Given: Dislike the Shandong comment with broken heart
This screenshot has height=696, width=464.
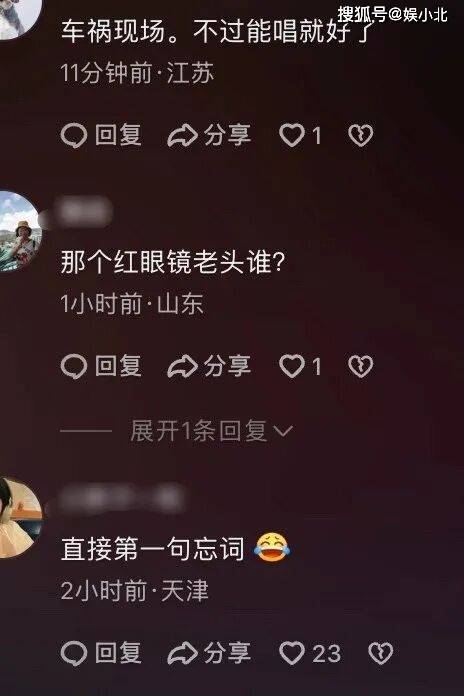Looking at the screenshot, I should click(361, 366).
